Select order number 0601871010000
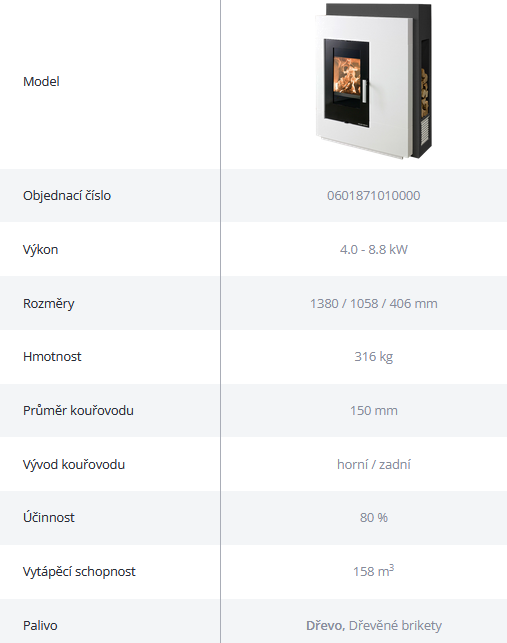The height and width of the screenshot is (643, 507). 373,196
